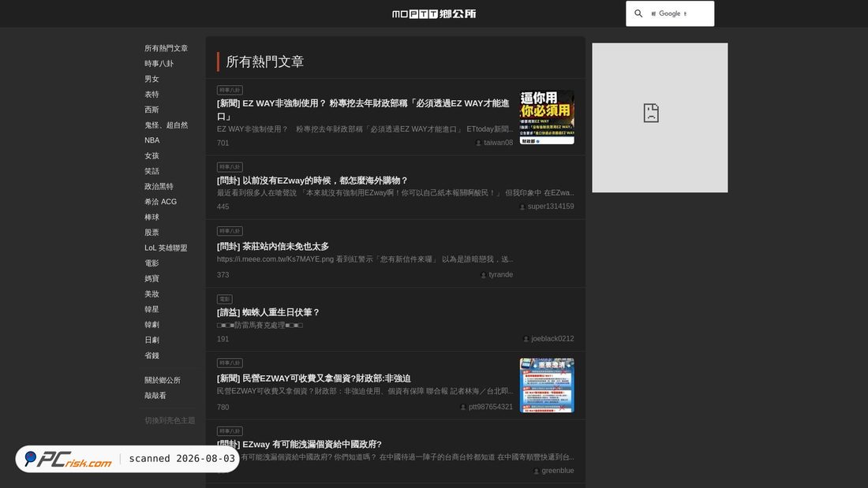868x488 pixels.
Task: Click the MoPTT 鄉公所 site logo
Action: [x=434, y=14]
